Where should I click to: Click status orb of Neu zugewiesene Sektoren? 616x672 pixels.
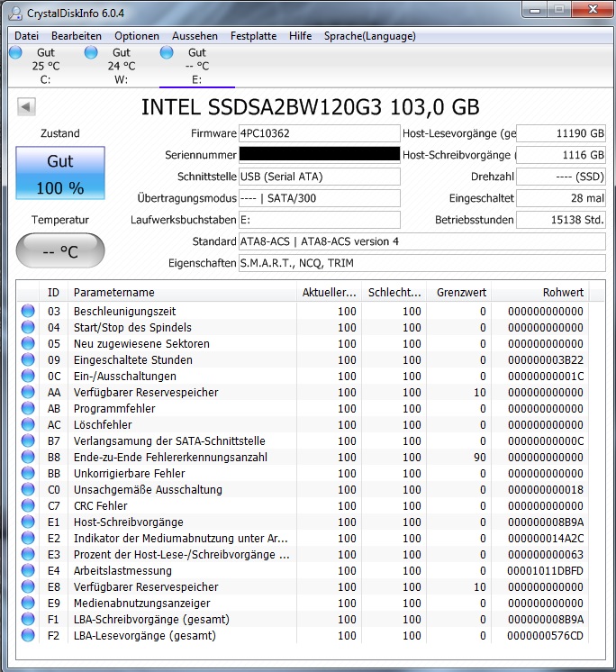(x=28, y=343)
